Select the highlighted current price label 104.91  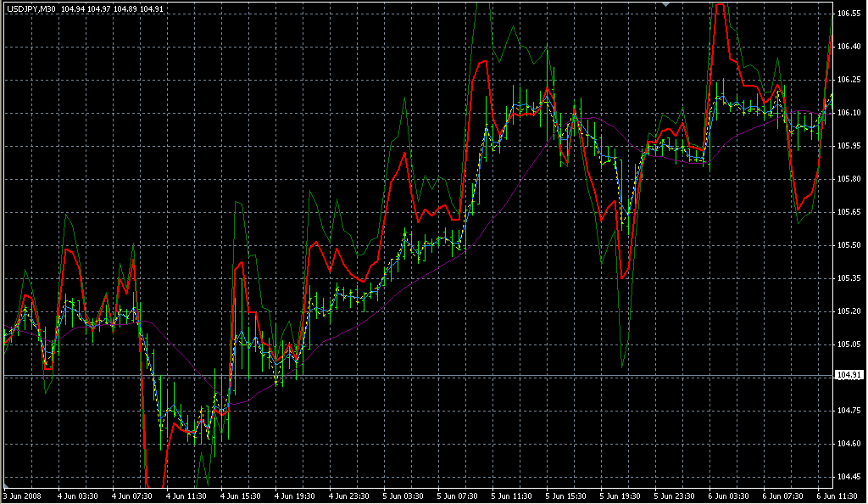pos(849,375)
